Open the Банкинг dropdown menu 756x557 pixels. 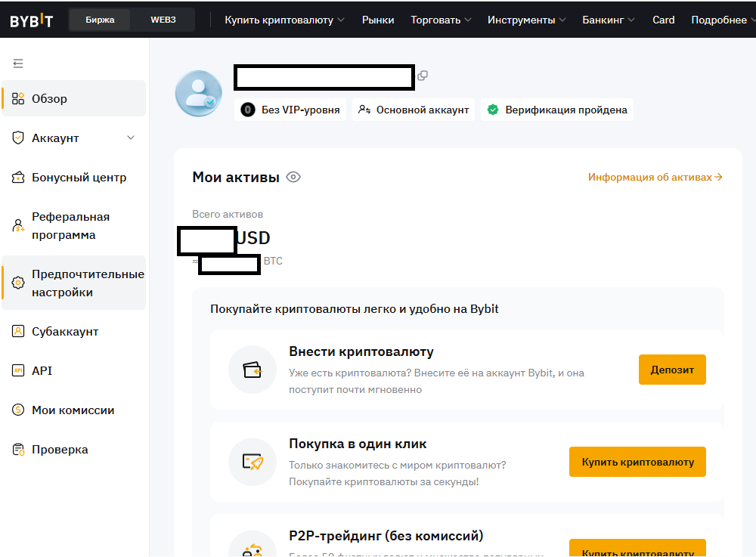609,20
